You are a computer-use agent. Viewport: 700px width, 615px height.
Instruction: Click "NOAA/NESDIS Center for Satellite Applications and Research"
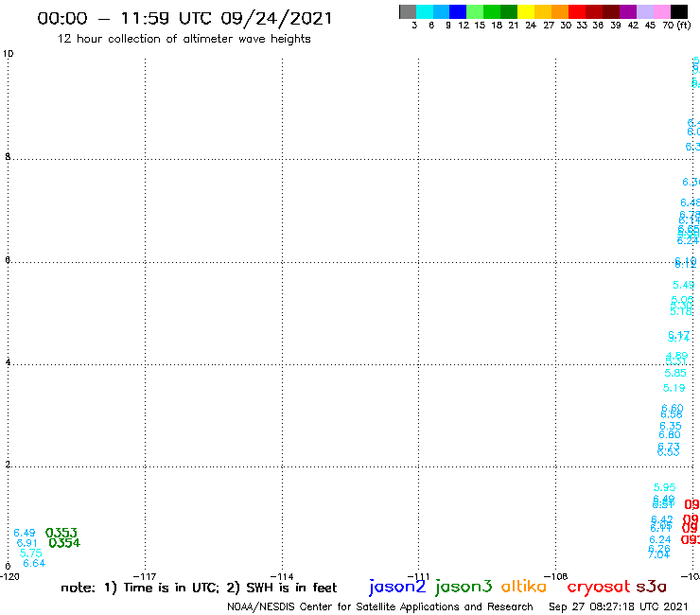[380, 606]
